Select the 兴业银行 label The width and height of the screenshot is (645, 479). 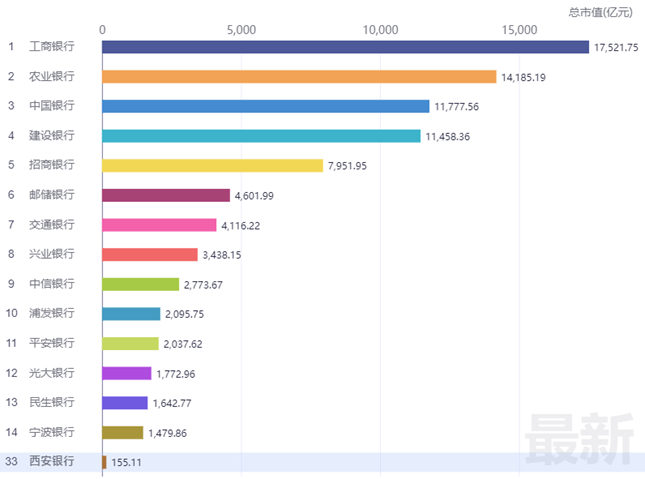point(51,254)
